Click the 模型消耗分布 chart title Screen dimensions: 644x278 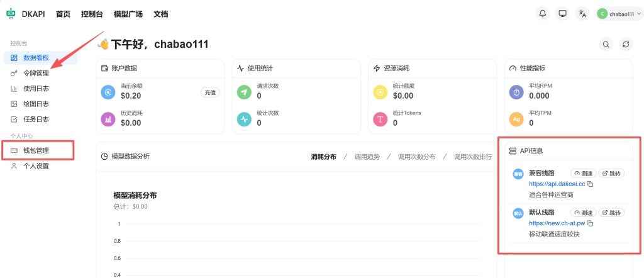pyautogui.click(x=135, y=196)
